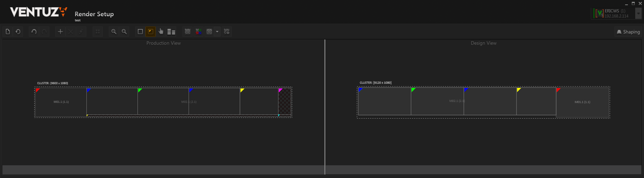This screenshot has height=178, width=644.
Task: Open the ERICWS machine selector dropdown
Action: point(638,13)
